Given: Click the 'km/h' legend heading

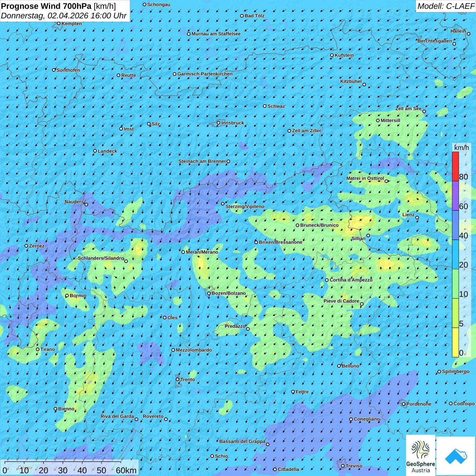Looking at the screenshot, I should tap(461, 148).
